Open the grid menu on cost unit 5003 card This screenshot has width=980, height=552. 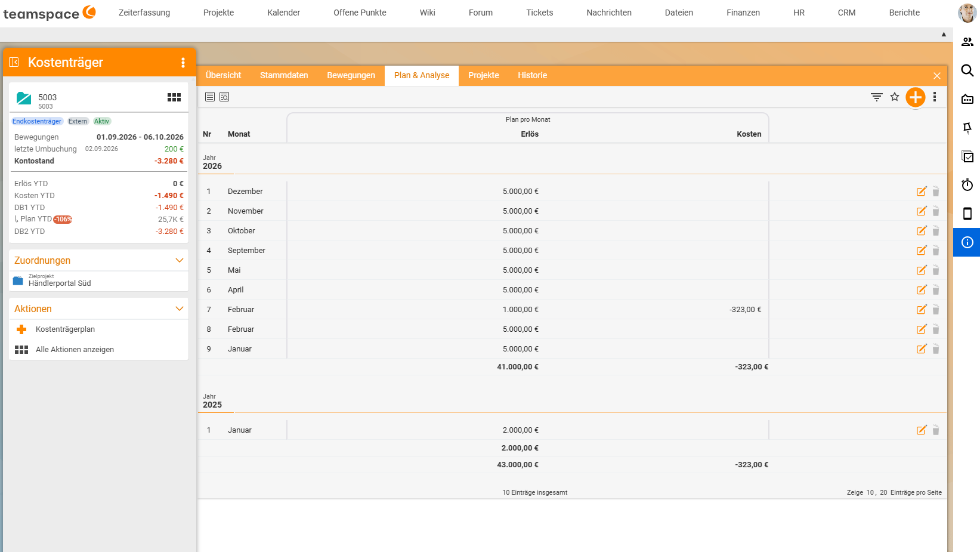(x=174, y=97)
